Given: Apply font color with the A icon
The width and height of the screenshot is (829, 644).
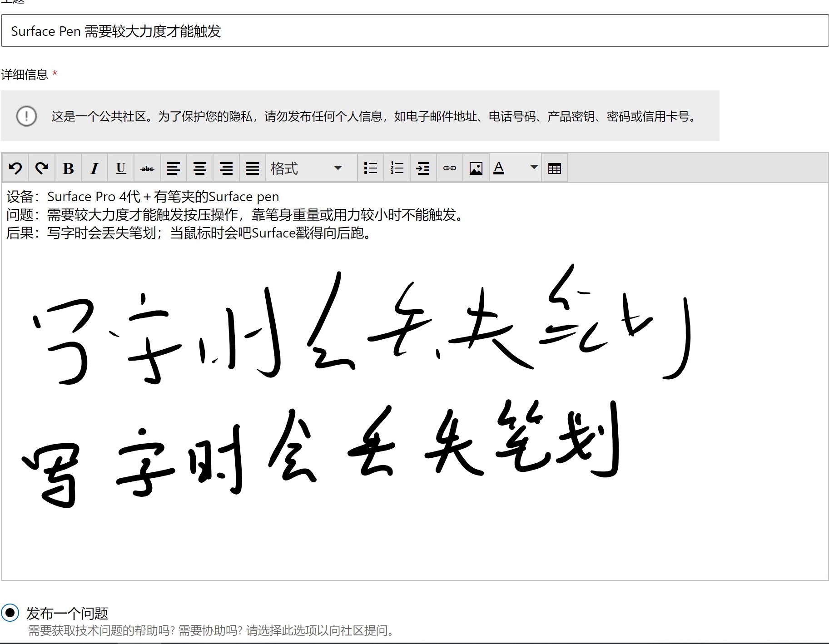Looking at the screenshot, I should coord(499,168).
